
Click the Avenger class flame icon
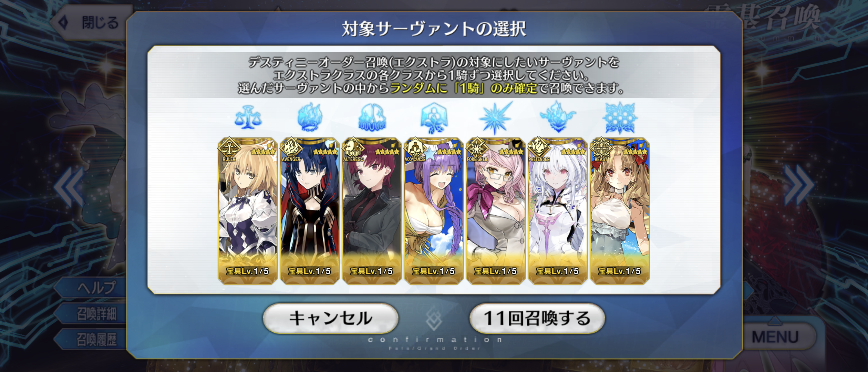pyautogui.click(x=310, y=117)
